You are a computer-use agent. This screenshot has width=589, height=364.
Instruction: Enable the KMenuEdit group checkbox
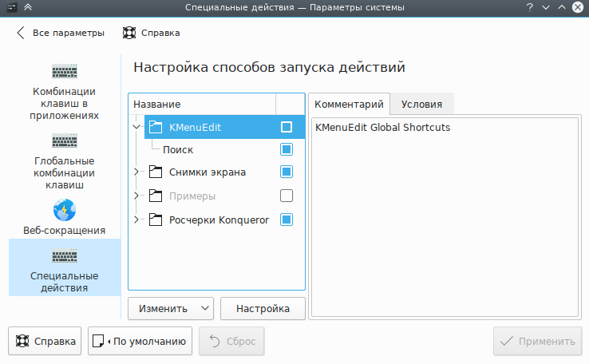[287, 127]
